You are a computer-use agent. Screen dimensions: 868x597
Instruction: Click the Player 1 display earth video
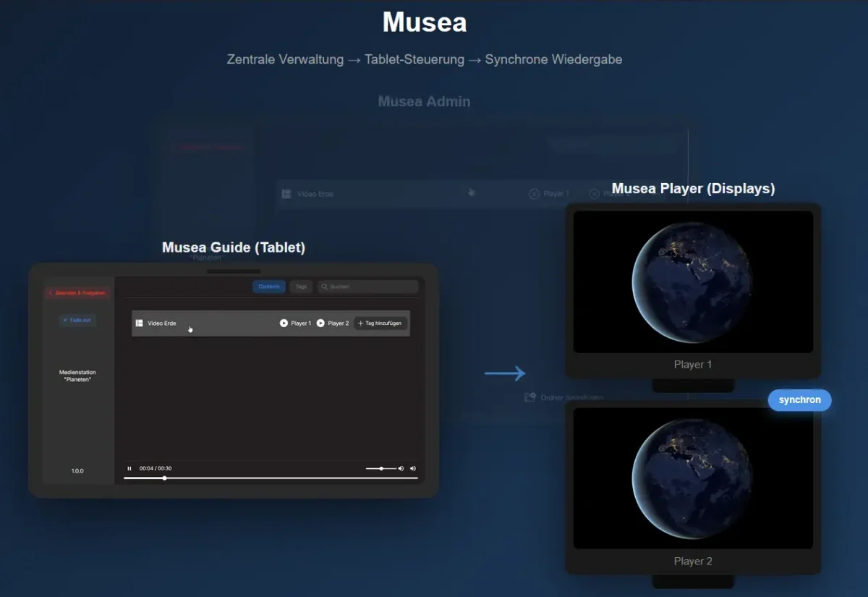693,281
